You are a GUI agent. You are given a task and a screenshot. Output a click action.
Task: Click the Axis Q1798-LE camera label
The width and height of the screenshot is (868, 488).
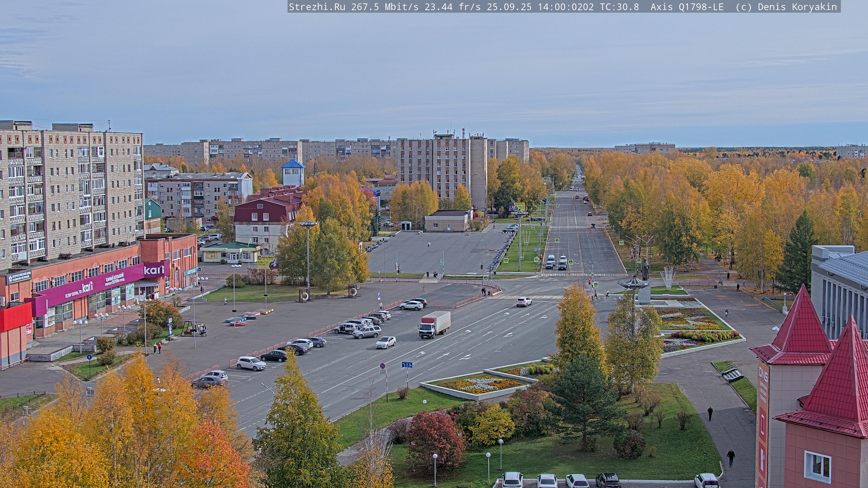pyautogui.click(x=687, y=7)
